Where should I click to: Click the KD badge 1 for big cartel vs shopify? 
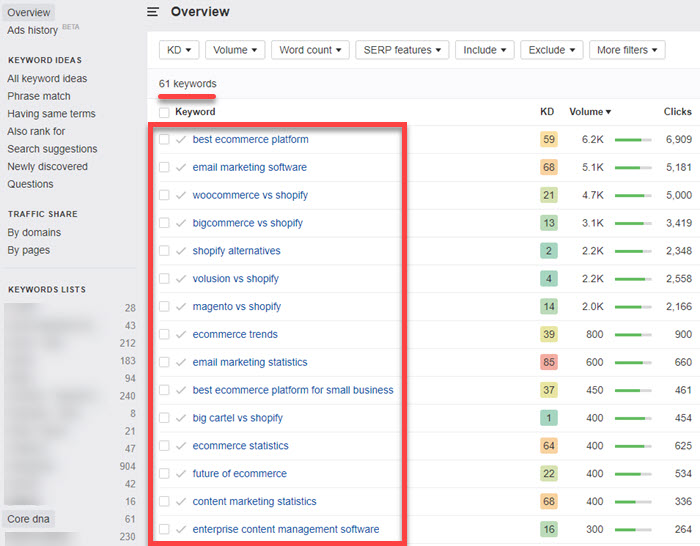[x=548, y=418]
